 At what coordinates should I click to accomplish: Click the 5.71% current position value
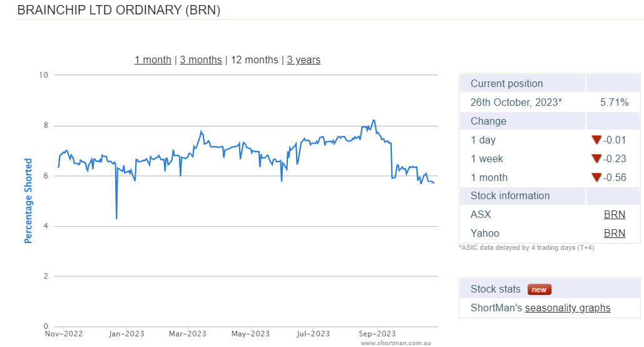pyautogui.click(x=614, y=102)
